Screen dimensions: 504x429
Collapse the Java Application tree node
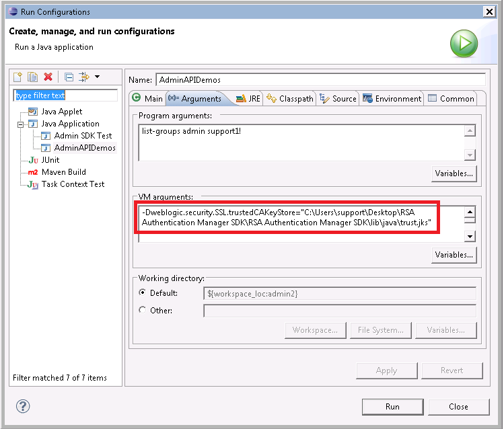21,124
